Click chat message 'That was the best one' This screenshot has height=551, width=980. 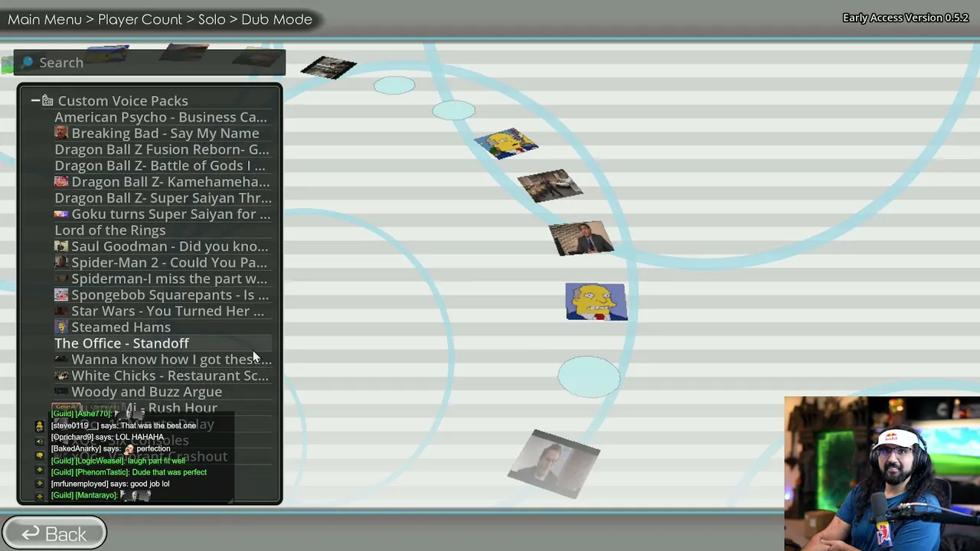point(158,425)
